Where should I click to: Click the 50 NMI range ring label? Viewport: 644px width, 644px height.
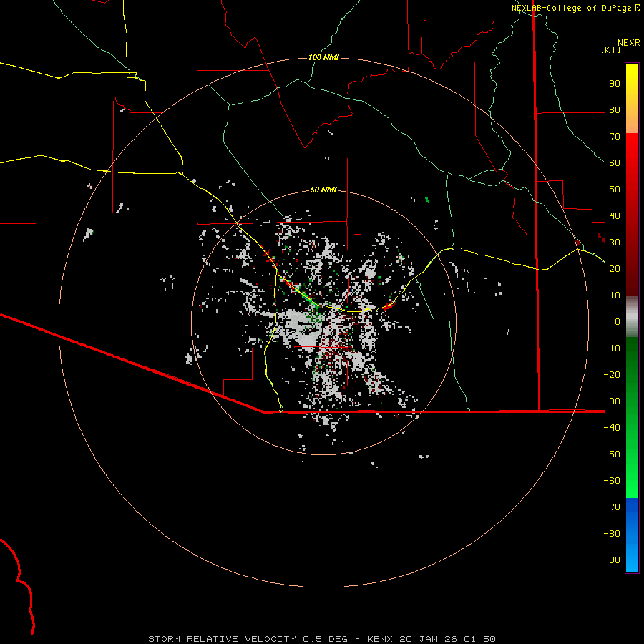click(x=323, y=190)
